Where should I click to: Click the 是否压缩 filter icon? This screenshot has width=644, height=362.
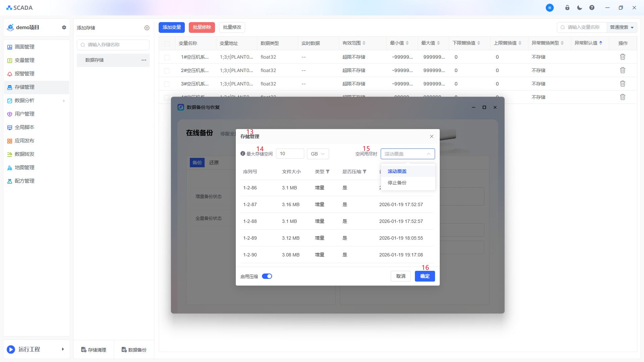[x=365, y=172]
